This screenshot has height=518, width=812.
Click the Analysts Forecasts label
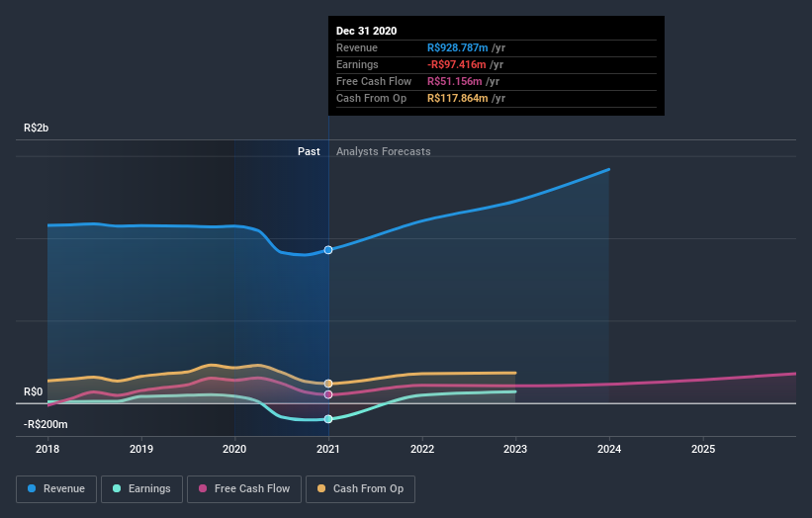tap(383, 151)
